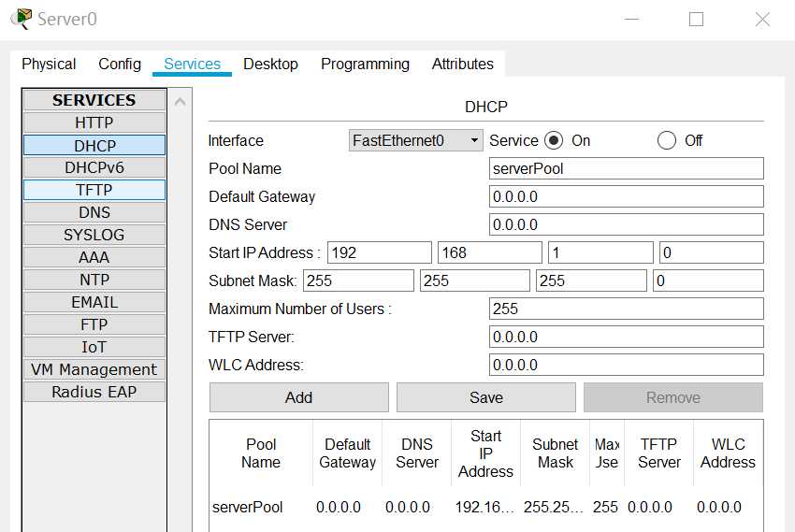Image resolution: width=795 pixels, height=532 pixels.
Task: Click the Pool Name column header
Action: click(261, 453)
